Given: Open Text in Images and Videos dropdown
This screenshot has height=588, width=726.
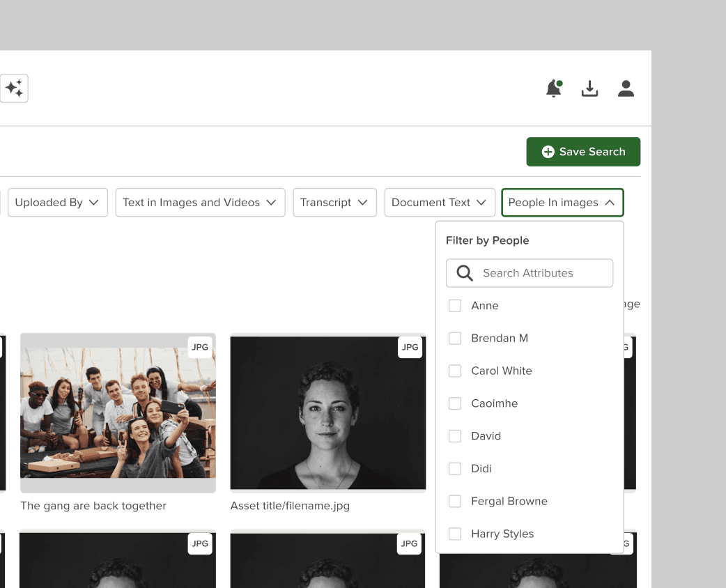Looking at the screenshot, I should pyautogui.click(x=200, y=202).
